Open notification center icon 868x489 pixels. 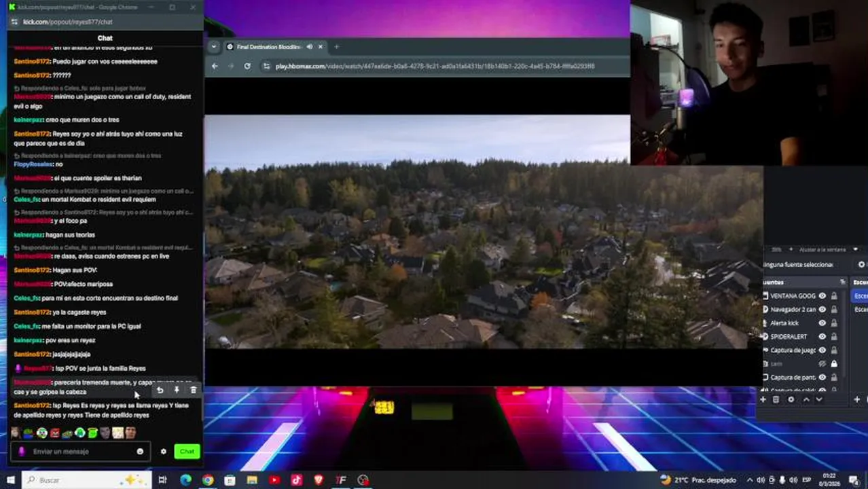(x=856, y=480)
